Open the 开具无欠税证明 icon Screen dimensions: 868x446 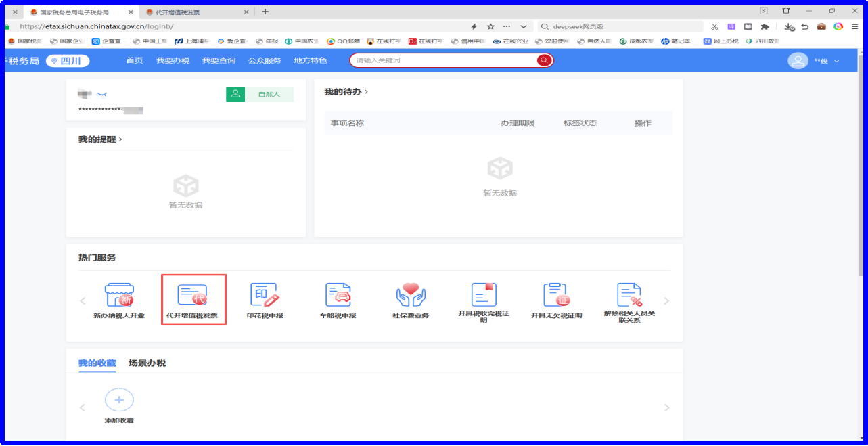pyautogui.click(x=556, y=296)
